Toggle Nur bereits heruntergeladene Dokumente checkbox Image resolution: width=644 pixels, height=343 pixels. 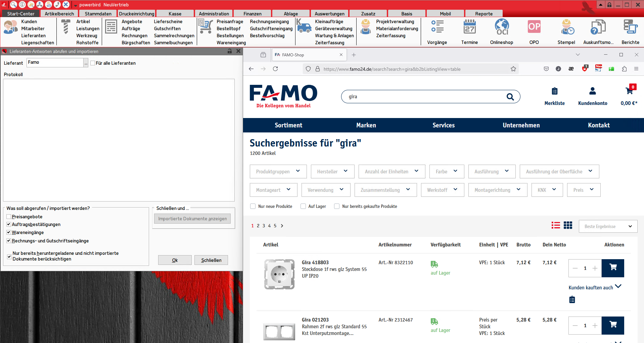pyautogui.click(x=9, y=256)
